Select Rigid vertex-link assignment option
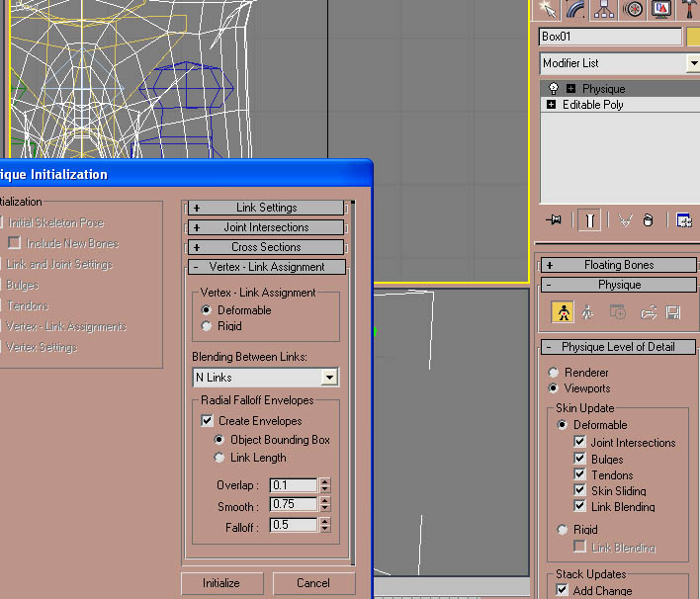700x599 pixels. [x=207, y=326]
